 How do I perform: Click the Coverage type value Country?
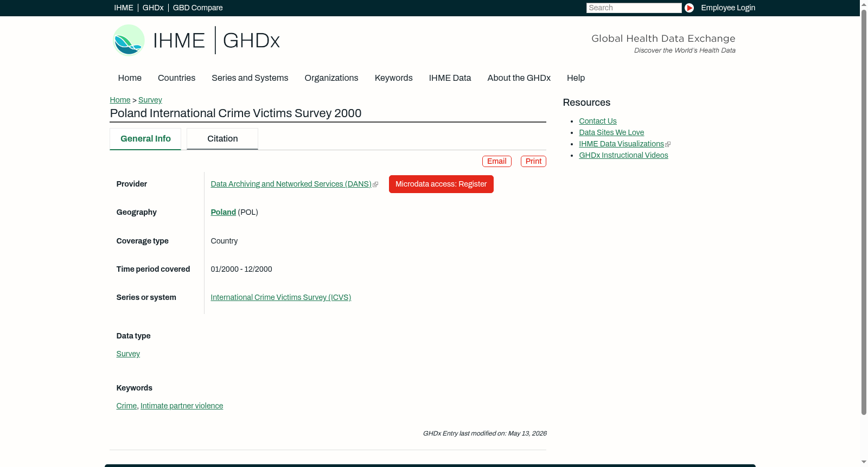coord(224,241)
